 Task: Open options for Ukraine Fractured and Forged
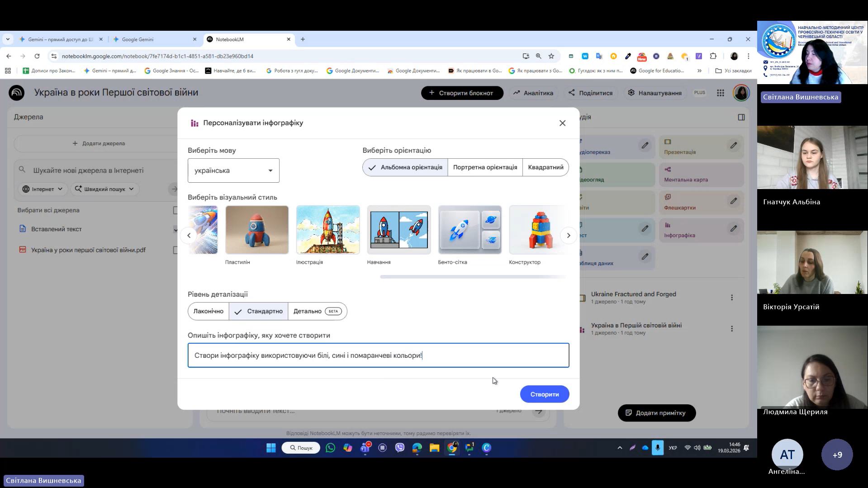(731, 298)
